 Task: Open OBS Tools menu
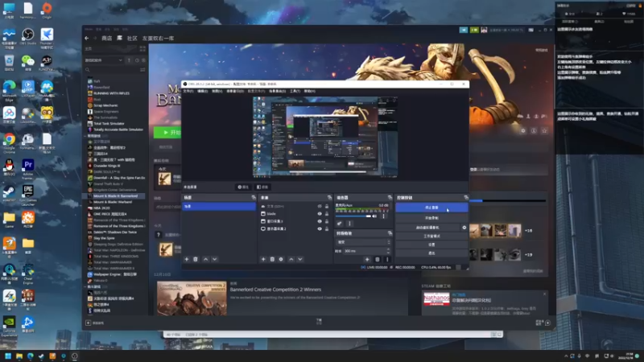pyautogui.click(x=295, y=91)
